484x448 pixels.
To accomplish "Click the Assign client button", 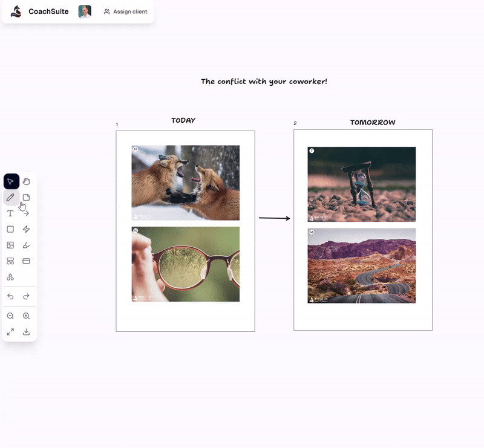I will pos(125,11).
